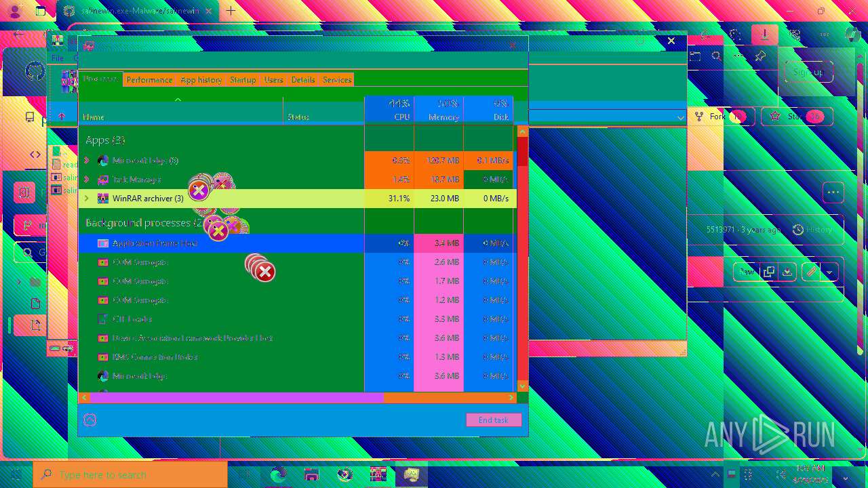Viewport: 868px width, 488px height.
Task: Select the Processes tab
Action: pyautogui.click(x=100, y=79)
